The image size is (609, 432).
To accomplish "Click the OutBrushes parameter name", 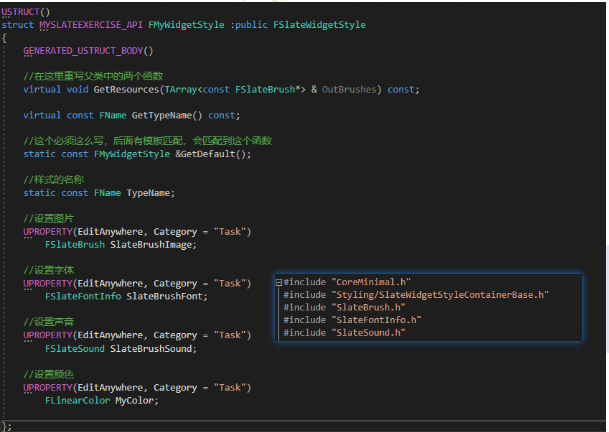I will tap(349, 90).
